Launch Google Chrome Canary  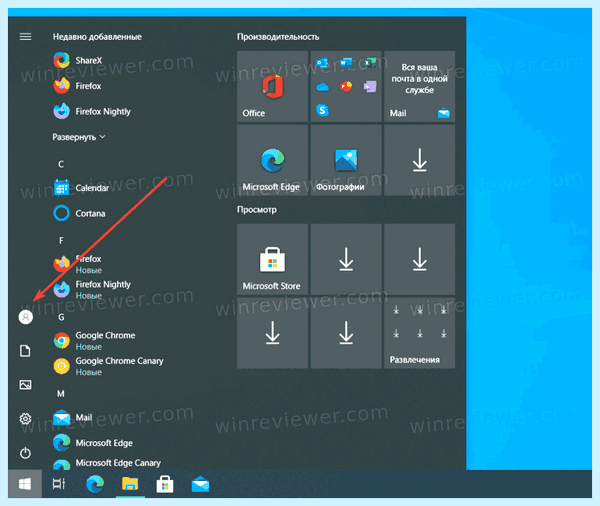[x=108, y=366]
